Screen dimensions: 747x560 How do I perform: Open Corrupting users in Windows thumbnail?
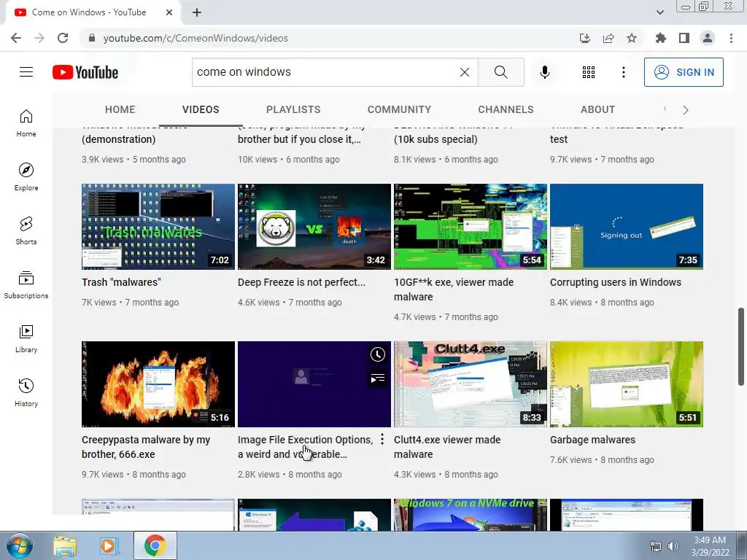[627, 227]
